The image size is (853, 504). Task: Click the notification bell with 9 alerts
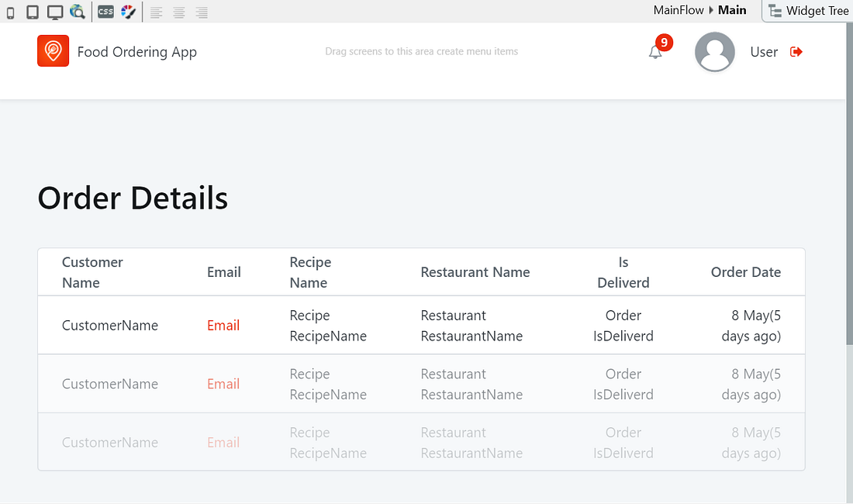(x=654, y=51)
